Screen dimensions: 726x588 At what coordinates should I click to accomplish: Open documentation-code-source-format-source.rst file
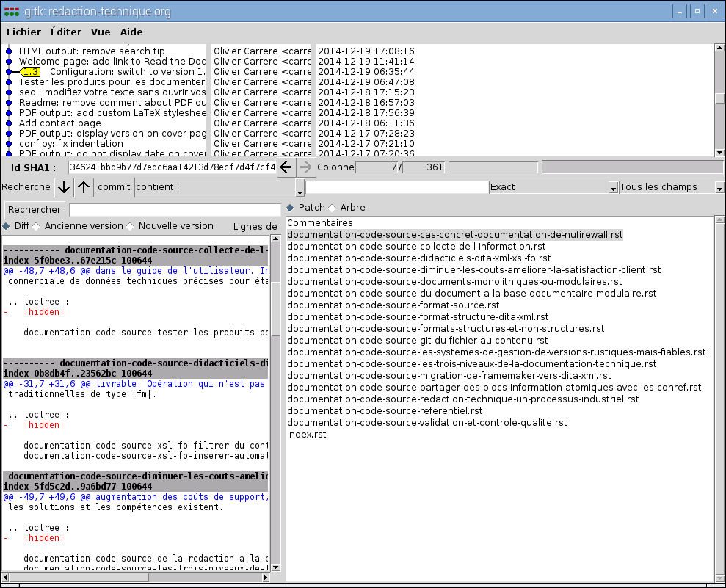click(393, 305)
